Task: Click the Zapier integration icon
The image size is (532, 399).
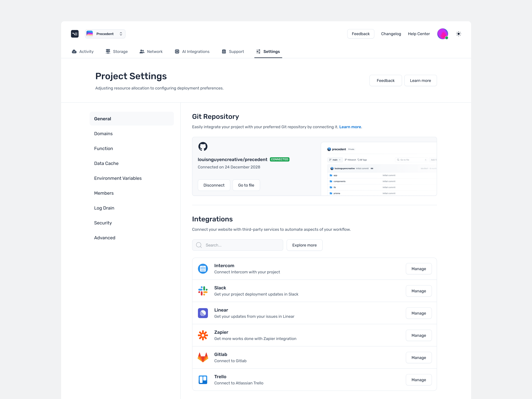Action: (x=203, y=335)
